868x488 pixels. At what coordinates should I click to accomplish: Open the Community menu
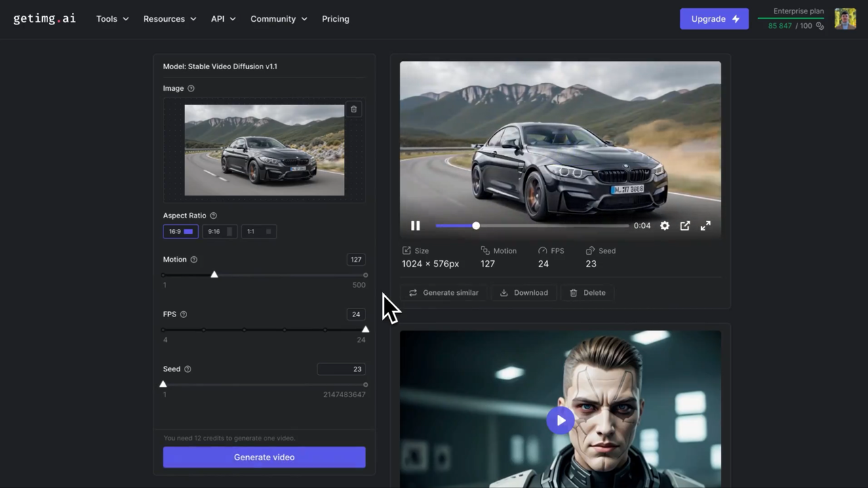(278, 18)
